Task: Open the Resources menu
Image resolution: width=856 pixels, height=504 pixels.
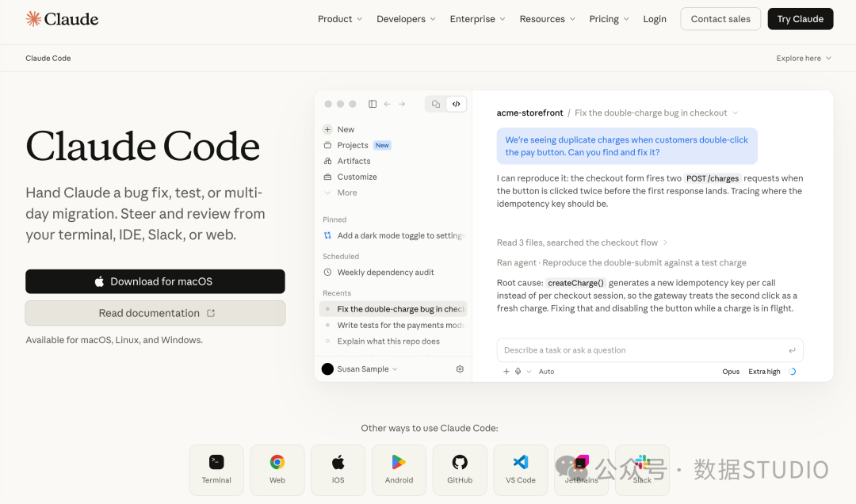Action: [x=548, y=19]
